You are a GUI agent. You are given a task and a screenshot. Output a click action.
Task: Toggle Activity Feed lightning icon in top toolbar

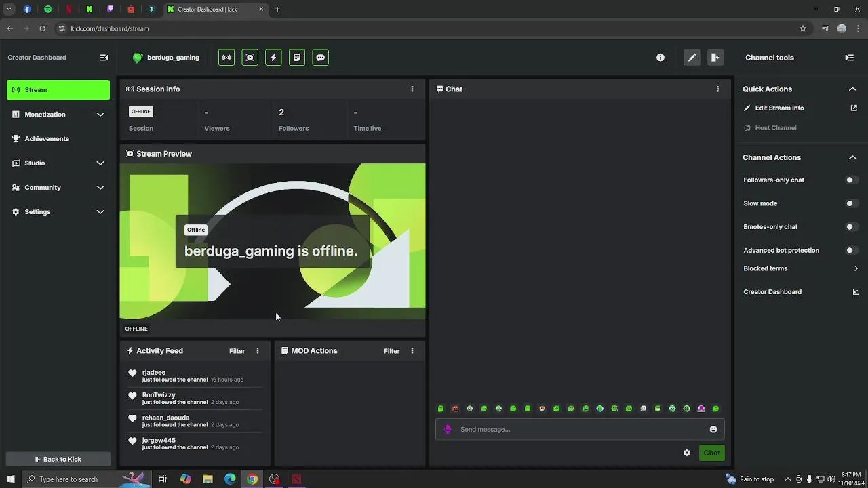[273, 58]
